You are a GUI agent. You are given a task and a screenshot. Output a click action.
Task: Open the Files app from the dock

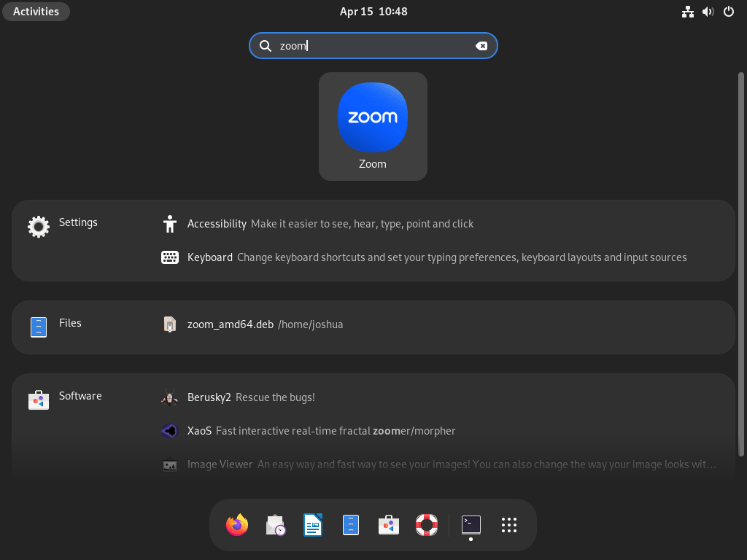pos(350,524)
